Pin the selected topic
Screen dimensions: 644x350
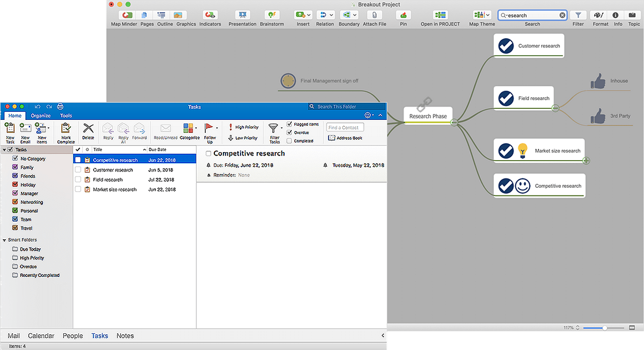tap(403, 16)
